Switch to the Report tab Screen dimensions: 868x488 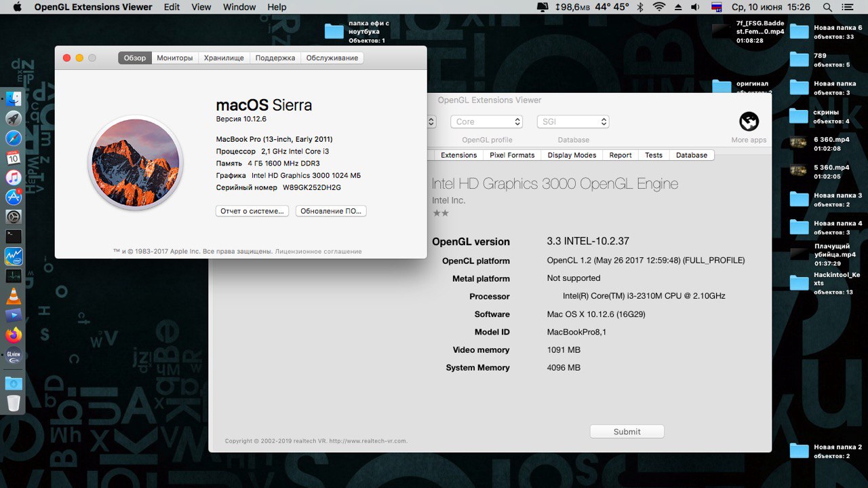620,155
